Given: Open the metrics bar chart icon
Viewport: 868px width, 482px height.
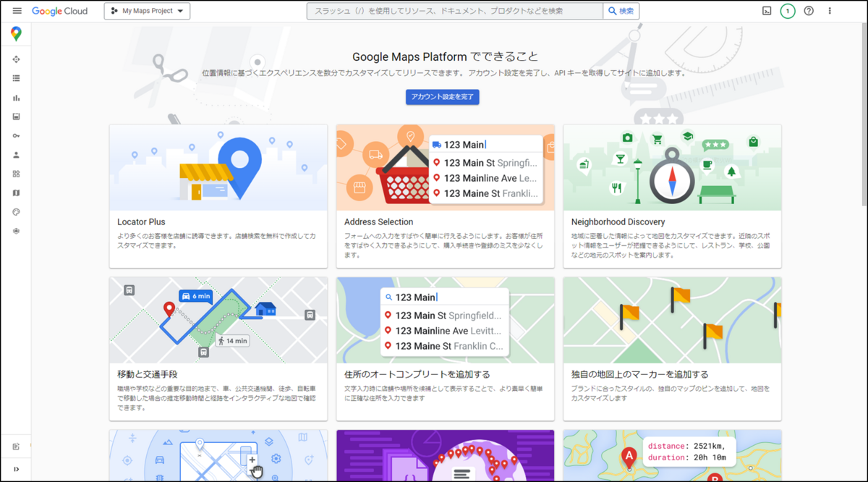Looking at the screenshot, I should pos(16,98).
